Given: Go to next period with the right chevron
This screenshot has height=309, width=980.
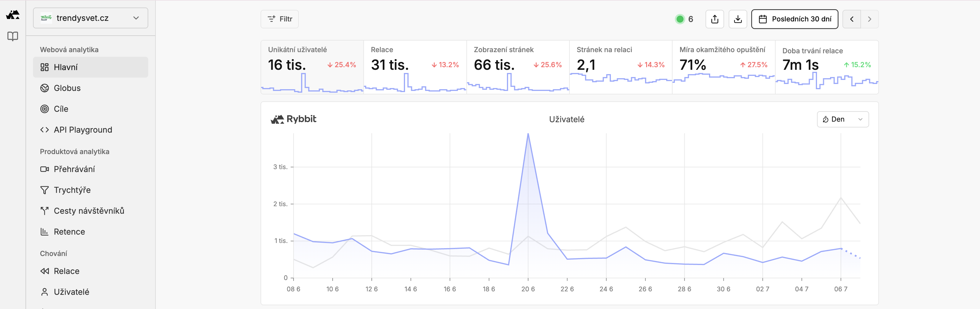Looking at the screenshot, I should pos(869,19).
